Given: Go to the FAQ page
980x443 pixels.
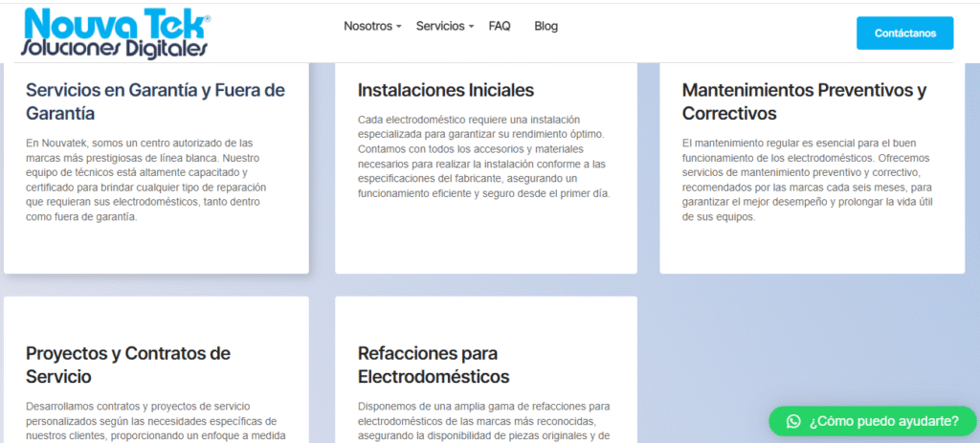Looking at the screenshot, I should tap(500, 26).
